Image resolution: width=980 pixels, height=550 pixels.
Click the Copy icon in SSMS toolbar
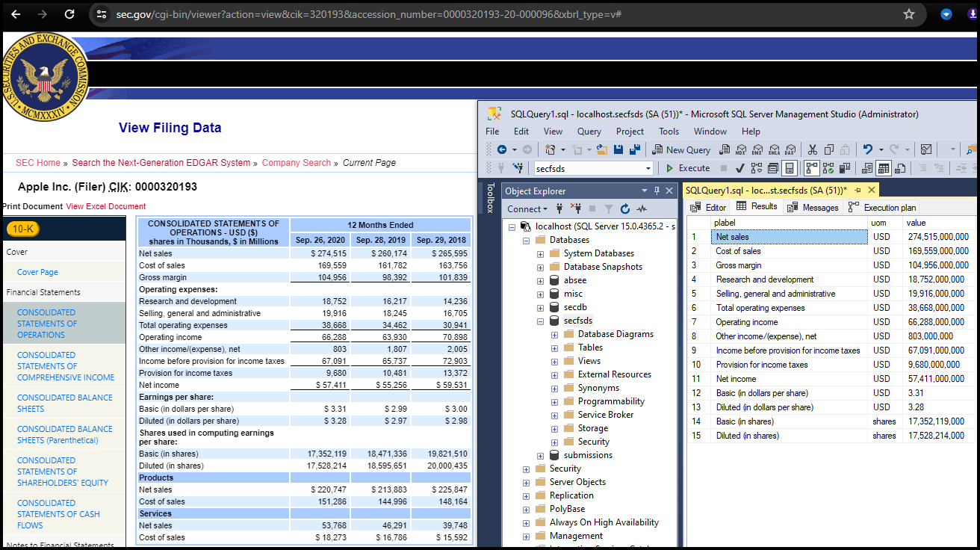[828, 149]
